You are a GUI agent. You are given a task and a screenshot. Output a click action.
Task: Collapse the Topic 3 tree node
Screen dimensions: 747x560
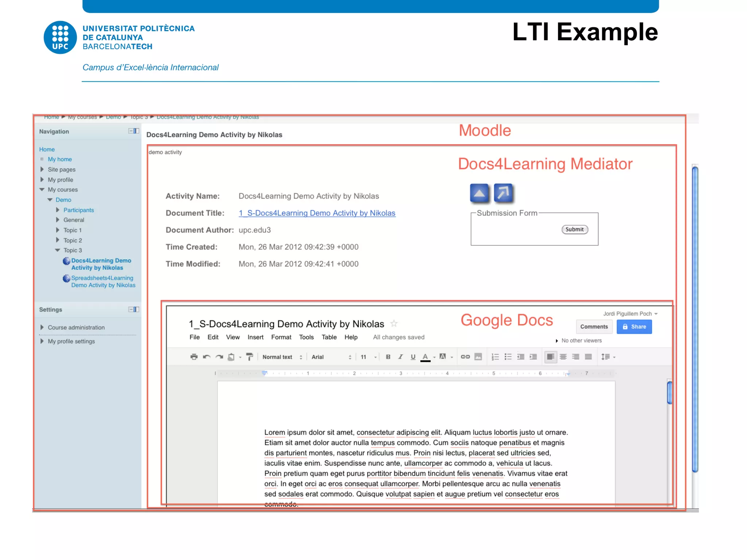click(58, 250)
